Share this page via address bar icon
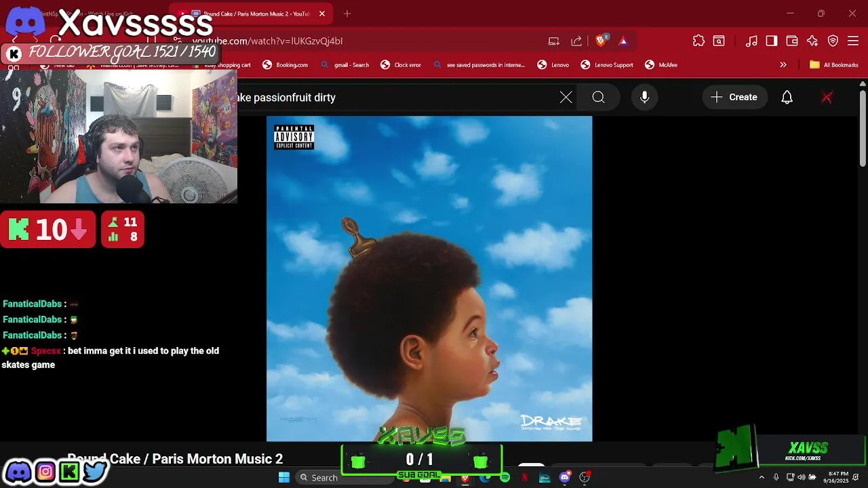The height and width of the screenshot is (488, 868). pos(576,41)
